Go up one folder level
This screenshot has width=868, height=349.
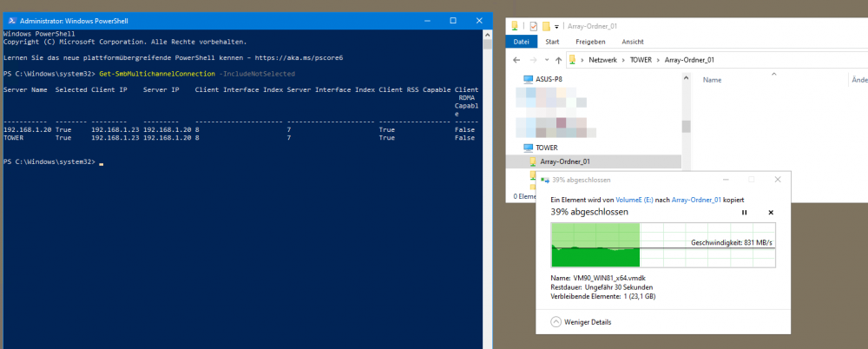coord(558,60)
